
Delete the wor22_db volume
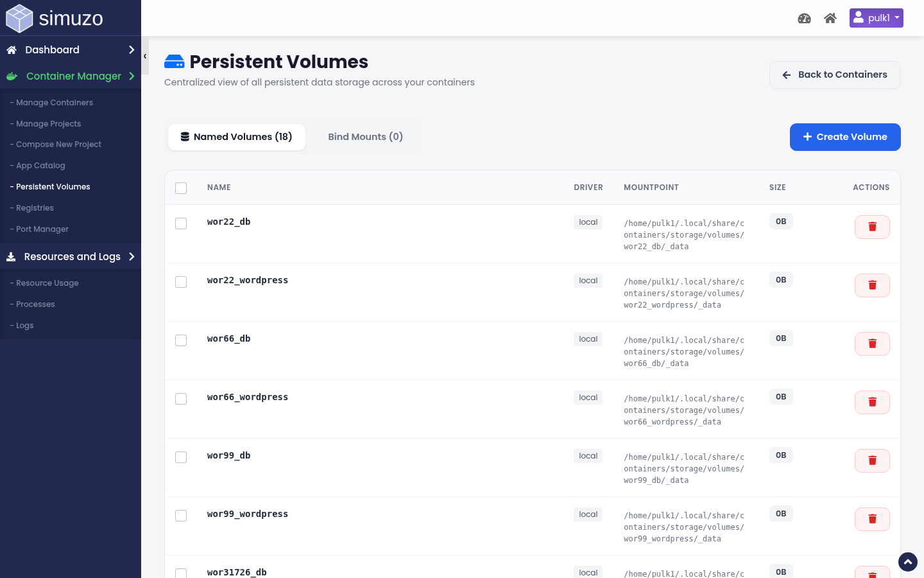[x=872, y=227]
